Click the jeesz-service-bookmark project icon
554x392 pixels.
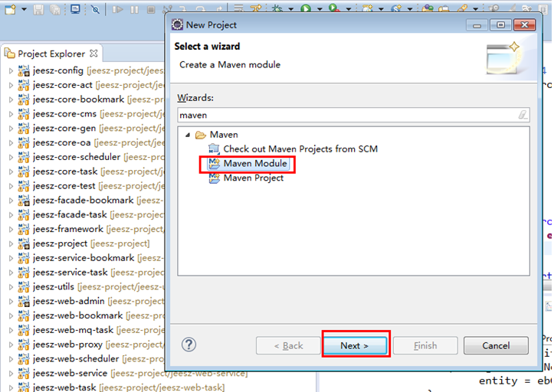click(24, 258)
